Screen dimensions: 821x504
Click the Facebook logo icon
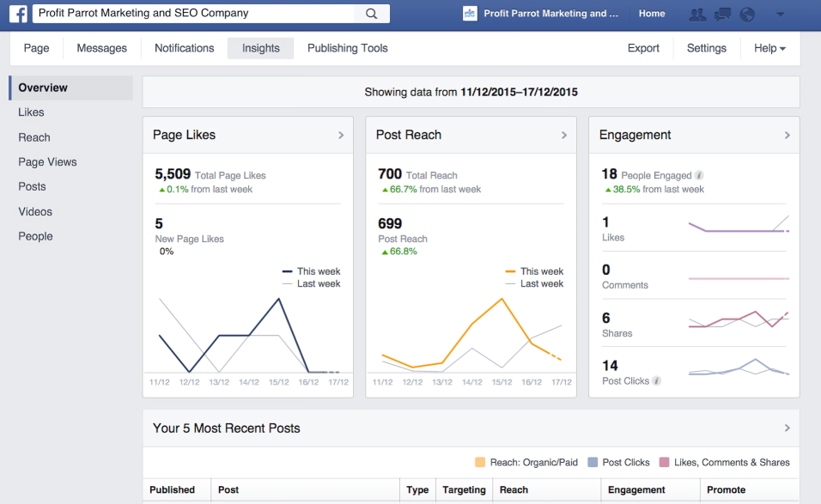(18, 14)
